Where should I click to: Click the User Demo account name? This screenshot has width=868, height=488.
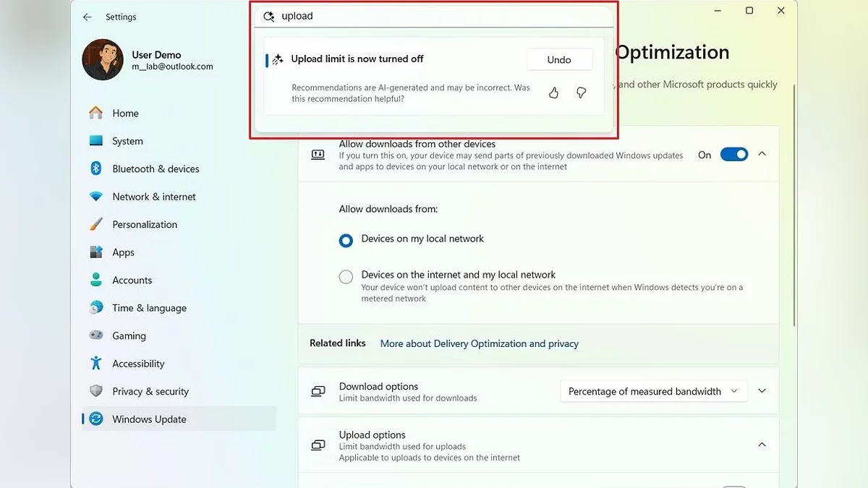point(156,55)
